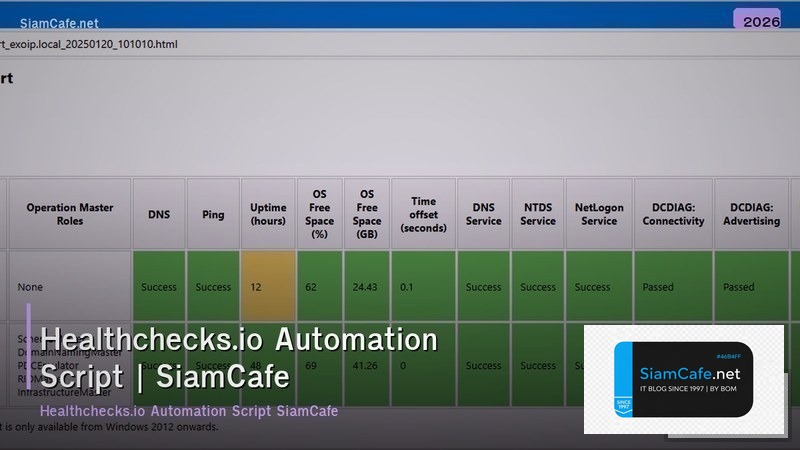Select the DCDIAG: Connectivity column header
The width and height of the screenshot is (800, 450).
(673, 214)
